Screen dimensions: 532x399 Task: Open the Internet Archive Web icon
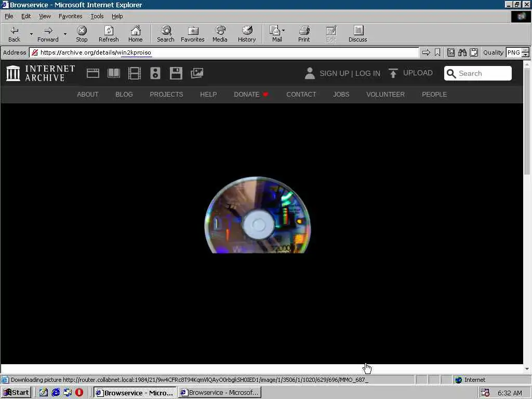click(x=92, y=73)
